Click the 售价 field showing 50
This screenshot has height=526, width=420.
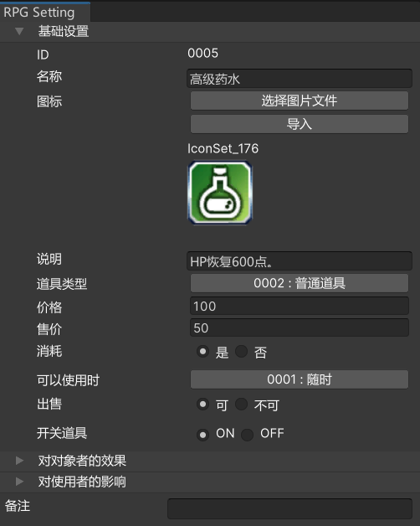[x=300, y=327]
